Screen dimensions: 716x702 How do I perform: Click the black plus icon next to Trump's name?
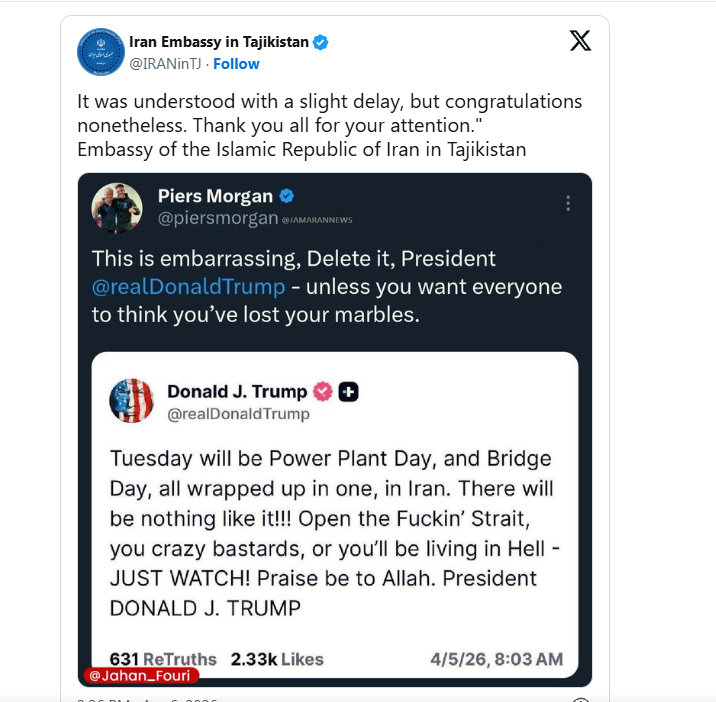(x=348, y=391)
